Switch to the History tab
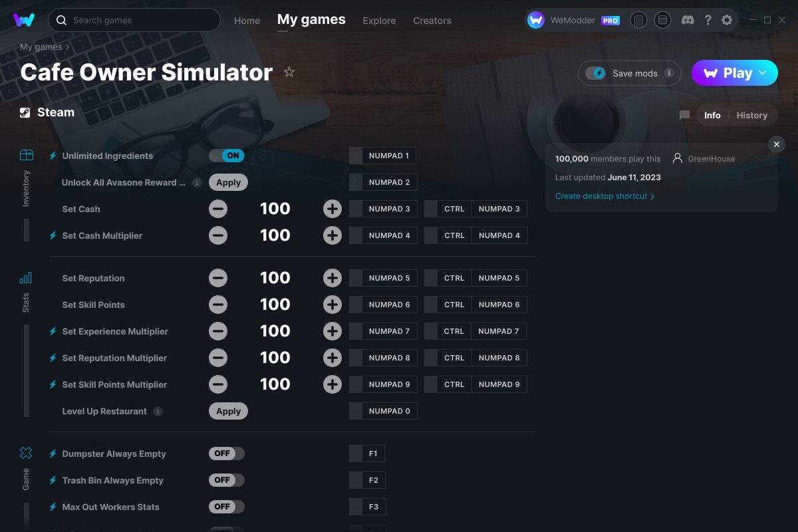This screenshot has width=798, height=532. (x=752, y=115)
